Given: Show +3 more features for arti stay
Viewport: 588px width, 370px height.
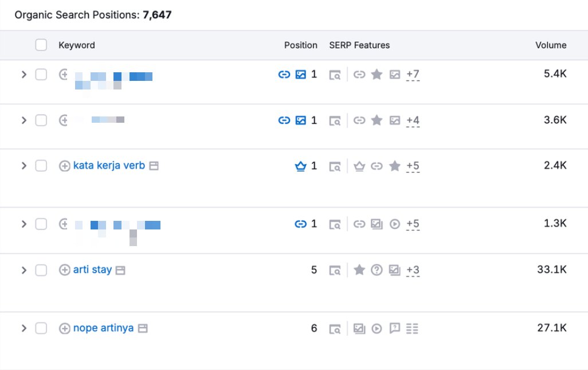Looking at the screenshot, I should point(413,270).
